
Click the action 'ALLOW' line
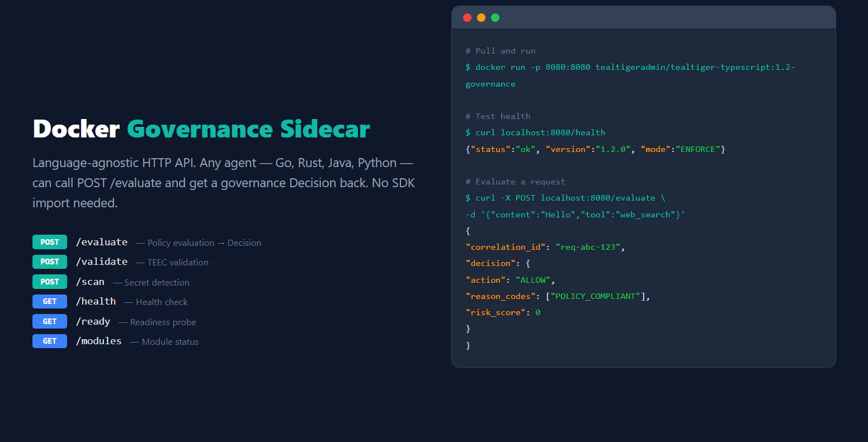tap(510, 280)
